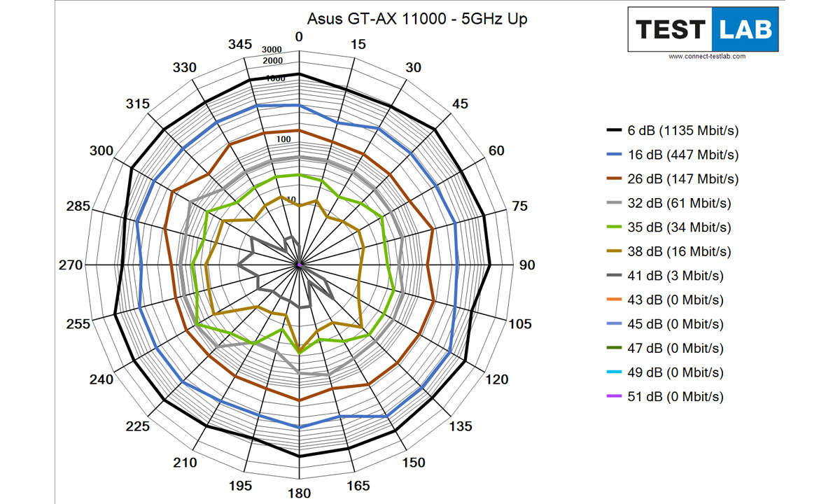Image resolution: width=840 pixels, height=504 pixels.
Task: Click the green line swatch for 35 dB
Action: 614,227
